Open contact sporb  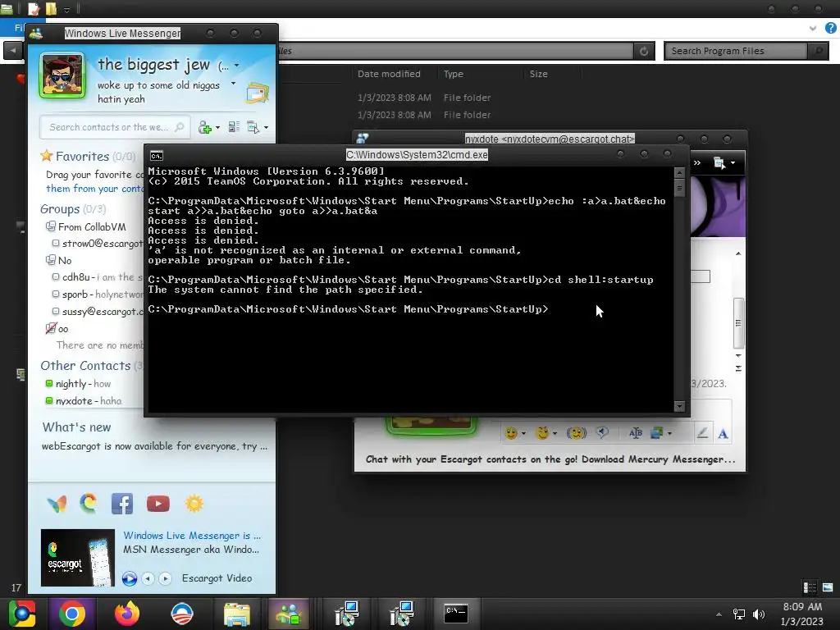point(98,294)
